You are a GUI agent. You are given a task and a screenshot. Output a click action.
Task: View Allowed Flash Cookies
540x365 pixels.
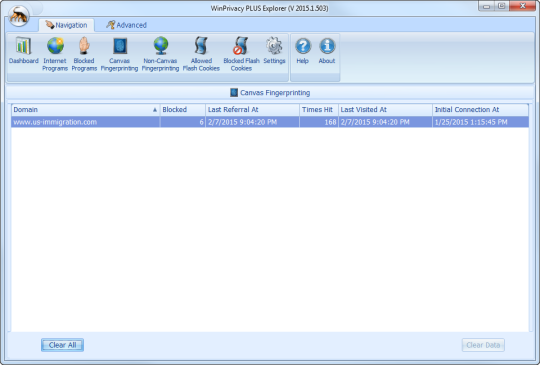[201, 54]
